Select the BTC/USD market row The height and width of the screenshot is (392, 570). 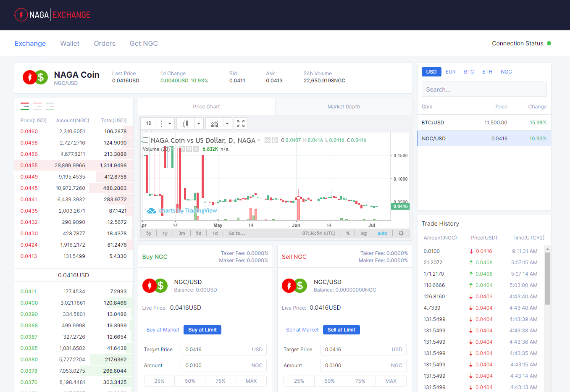point(484,123)
